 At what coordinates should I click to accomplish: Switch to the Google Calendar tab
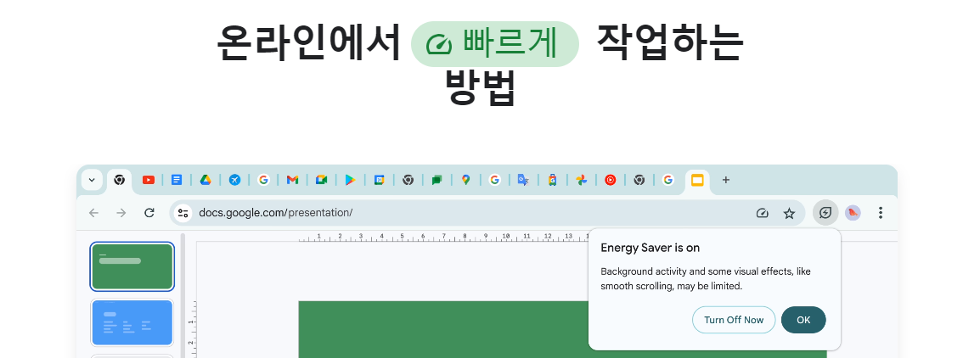[379, 180]
